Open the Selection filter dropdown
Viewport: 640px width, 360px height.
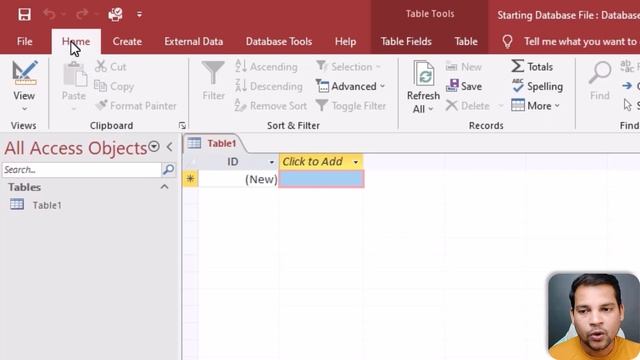348,67
